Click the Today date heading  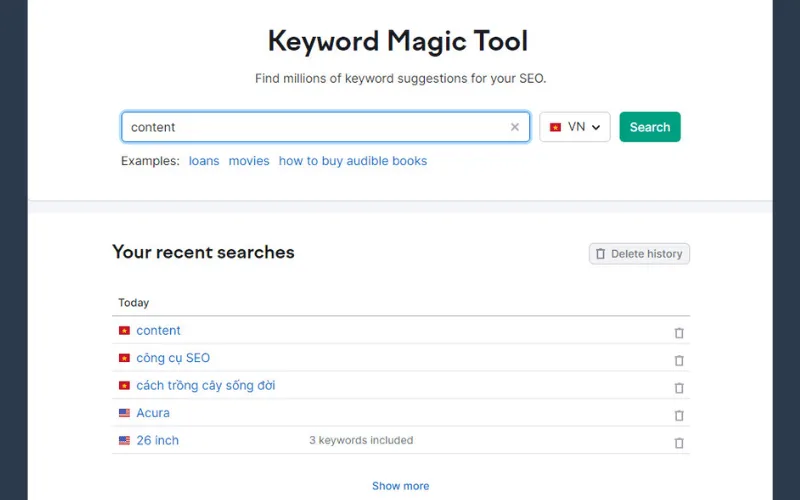point(134,303)
